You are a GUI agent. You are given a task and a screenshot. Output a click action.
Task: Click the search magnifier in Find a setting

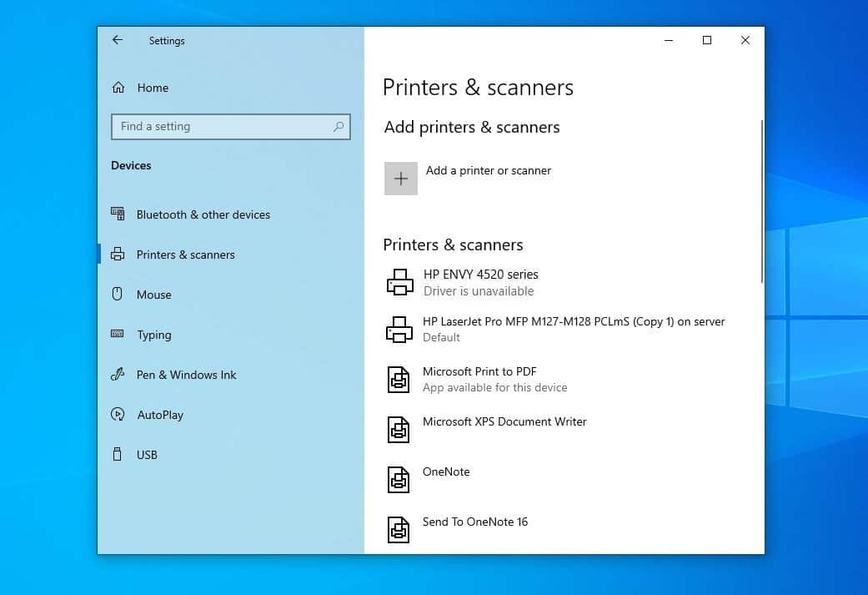(x=338, y=126)
